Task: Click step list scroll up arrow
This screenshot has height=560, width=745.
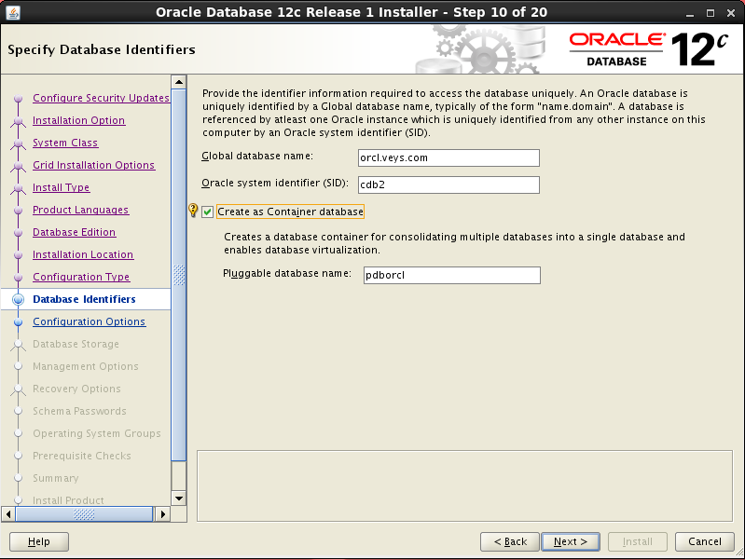Action: click(x=179, y=82)
